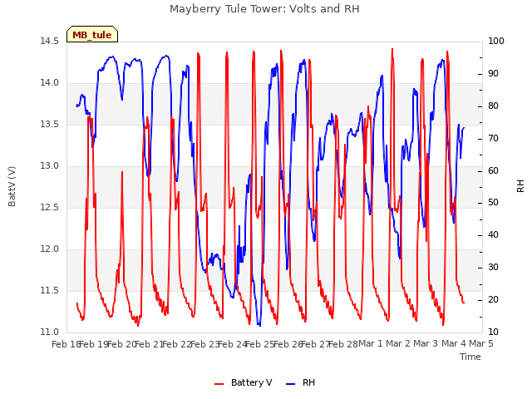
Task: Click the 30 right axis tick label
Action: [493, 268]
